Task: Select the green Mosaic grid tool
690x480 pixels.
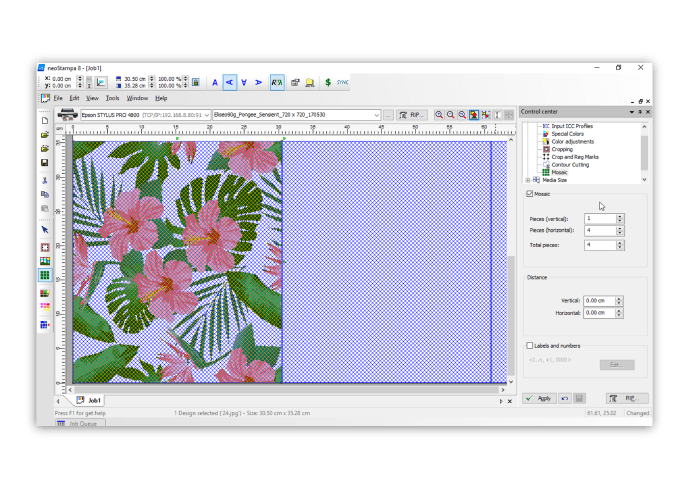Action: 44,275
